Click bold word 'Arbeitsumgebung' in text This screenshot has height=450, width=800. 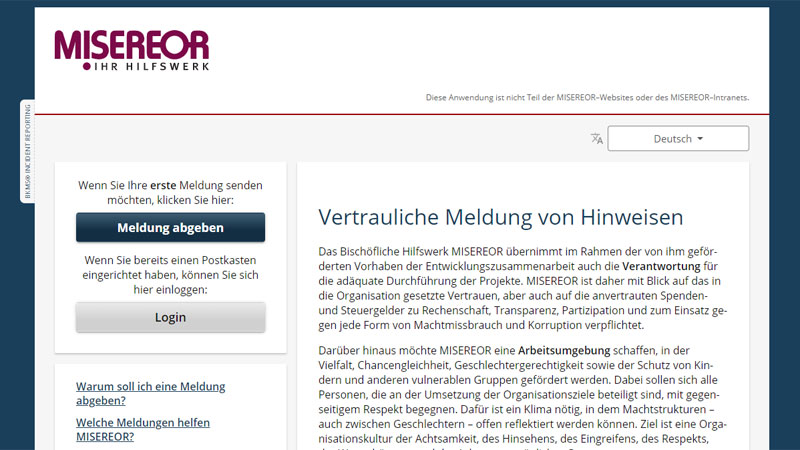pos(564,351)
